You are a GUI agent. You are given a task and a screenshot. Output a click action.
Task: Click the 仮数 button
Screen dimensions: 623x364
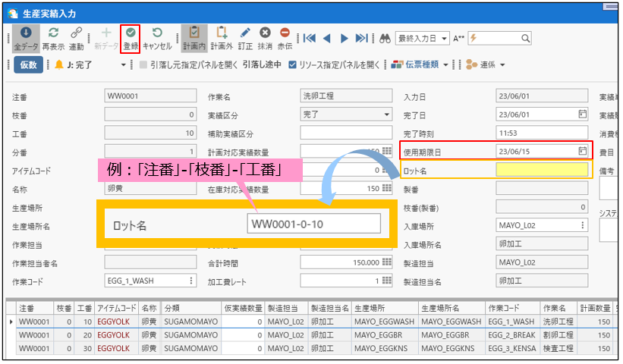28,64
